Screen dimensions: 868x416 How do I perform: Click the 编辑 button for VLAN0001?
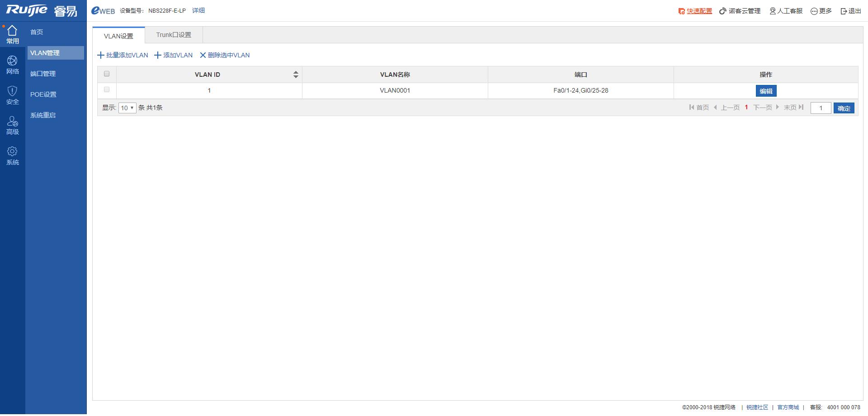[x=766, y=91]
